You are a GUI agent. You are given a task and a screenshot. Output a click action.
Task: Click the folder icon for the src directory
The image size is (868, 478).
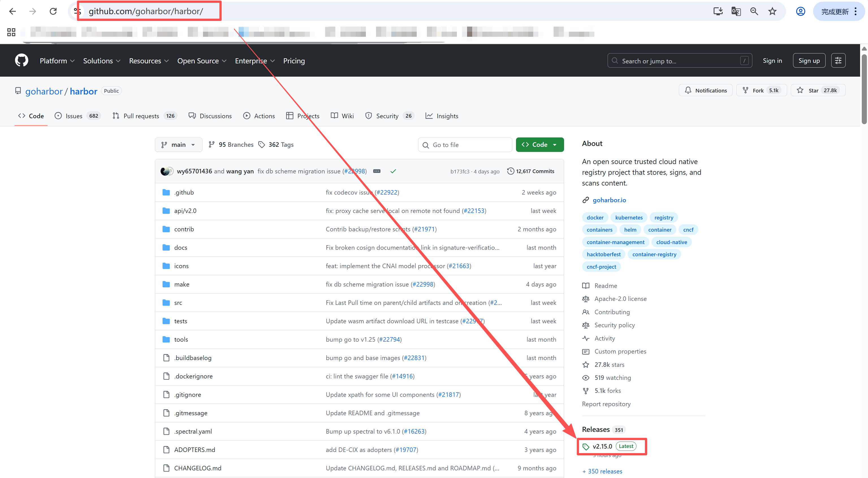point(166,303)
